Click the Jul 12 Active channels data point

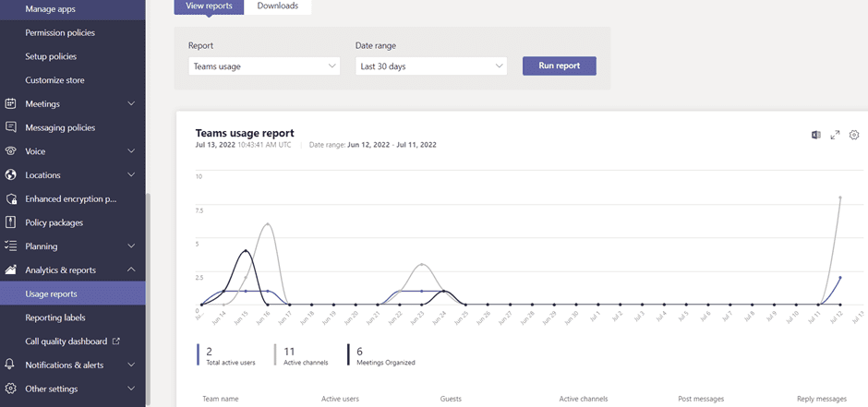point(840,197)
